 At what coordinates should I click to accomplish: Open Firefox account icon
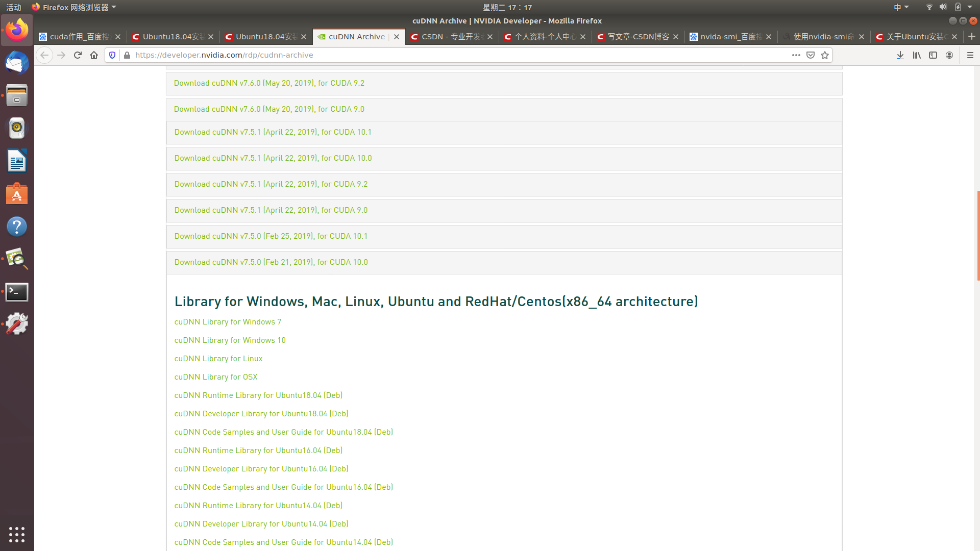point(949,55)
